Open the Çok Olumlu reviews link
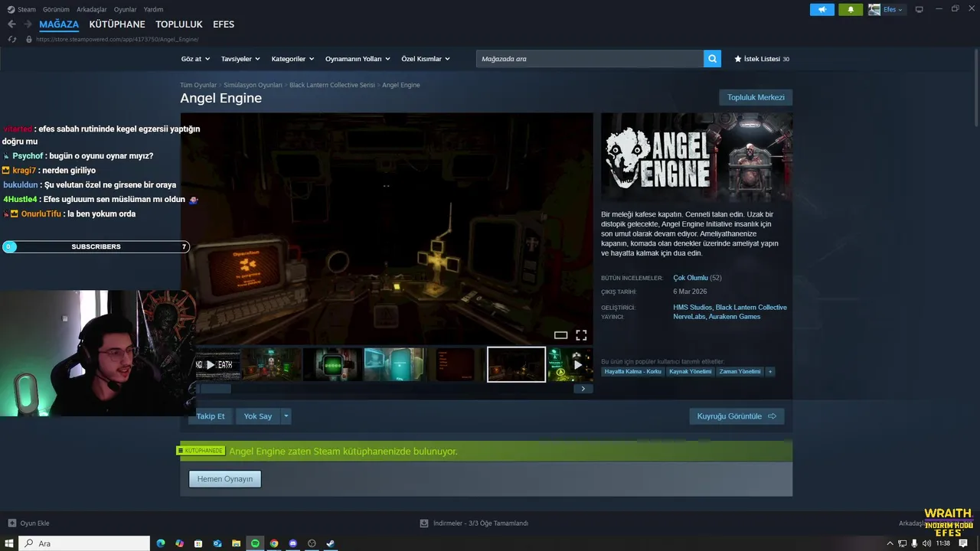 (x=691, y=278)
